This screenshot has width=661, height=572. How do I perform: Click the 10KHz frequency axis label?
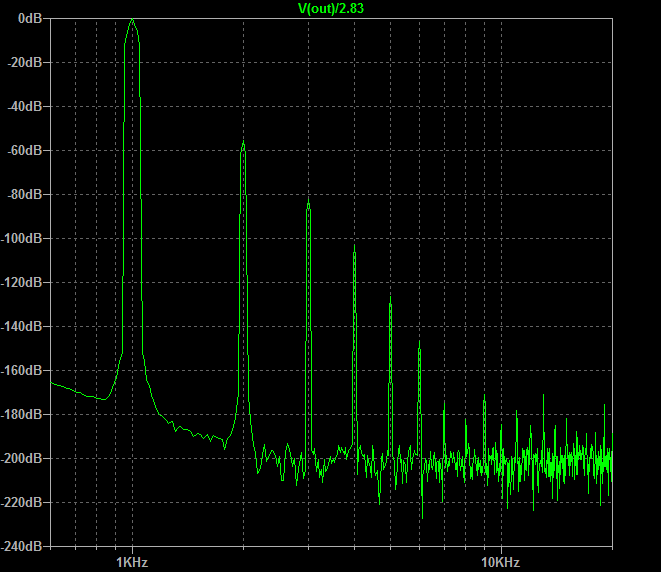pos(500,562)
